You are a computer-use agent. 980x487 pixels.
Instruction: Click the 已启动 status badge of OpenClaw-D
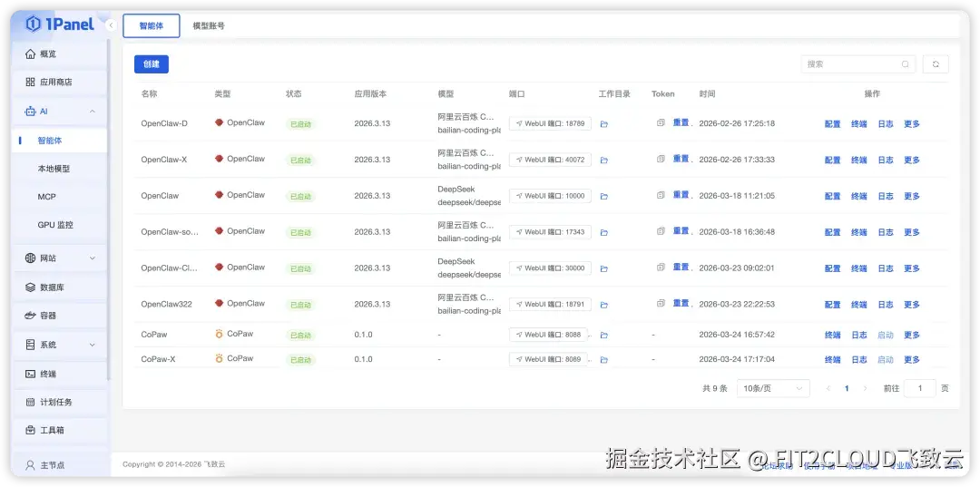coord(300,124)
